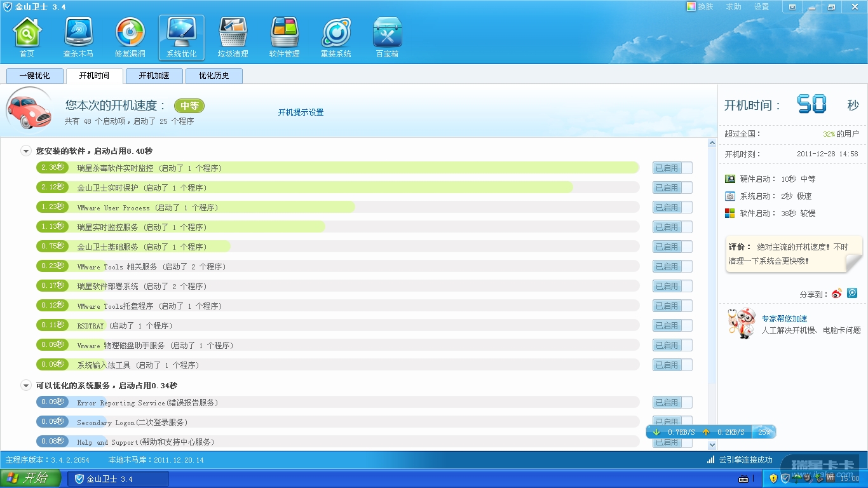Screen dimensions: 868x488
Task: Click the VMware Tools tray icon
Action: [x=831, y=478]
